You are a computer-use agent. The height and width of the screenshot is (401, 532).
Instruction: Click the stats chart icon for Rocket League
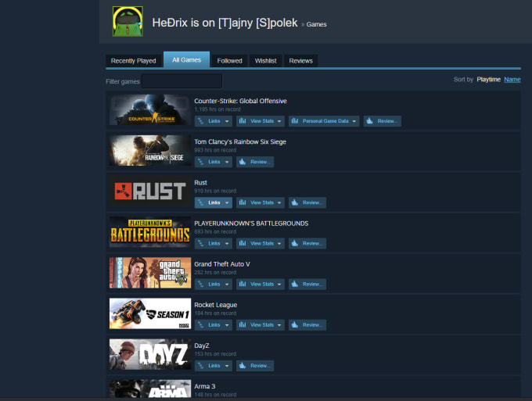click(243, 324)
